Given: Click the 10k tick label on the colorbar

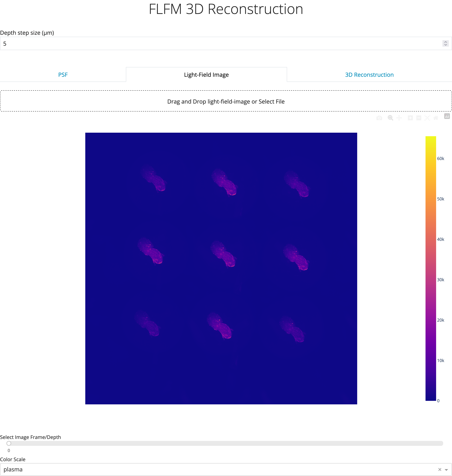Looking at the screenshot, I should coord(440,360).
